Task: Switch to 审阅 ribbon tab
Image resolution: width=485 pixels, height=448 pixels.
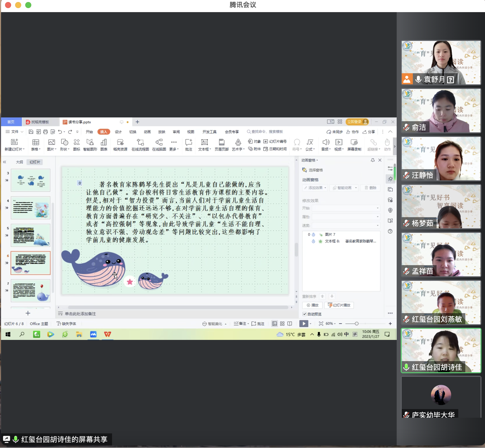Action: click(x=176, y=132)
